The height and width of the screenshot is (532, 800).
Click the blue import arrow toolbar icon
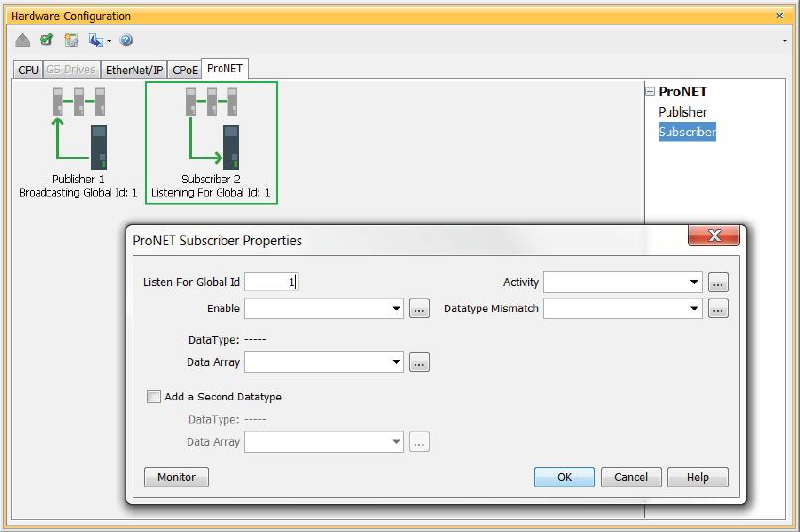click(x=95, y=40)
